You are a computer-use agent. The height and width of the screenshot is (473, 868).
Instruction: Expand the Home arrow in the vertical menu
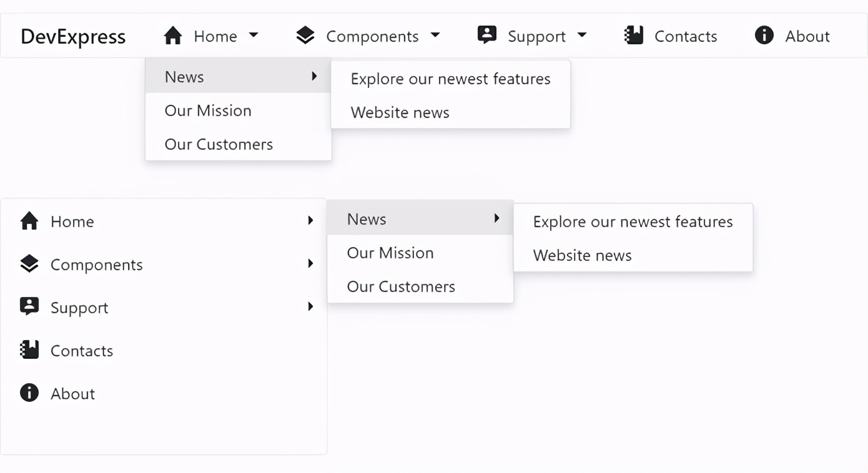pyautogui.click(x=310, y=220)
